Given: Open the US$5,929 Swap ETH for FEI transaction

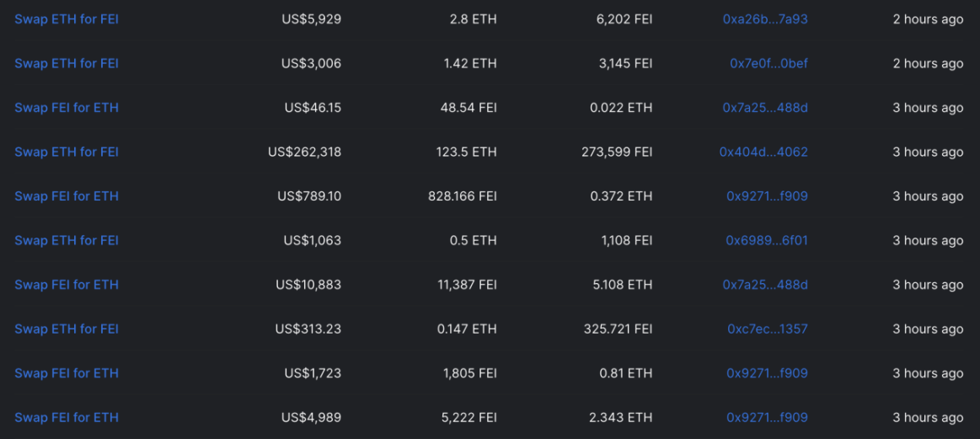Looking at the screenshot, I should (x=67, y=19).
